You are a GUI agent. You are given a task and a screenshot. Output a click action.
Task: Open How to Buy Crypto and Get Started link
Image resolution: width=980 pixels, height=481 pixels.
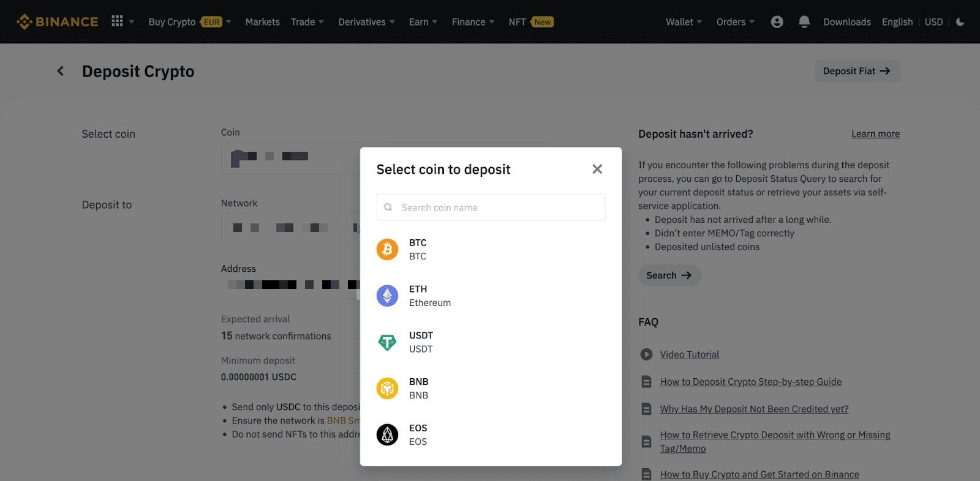click(x=759, y=474)
